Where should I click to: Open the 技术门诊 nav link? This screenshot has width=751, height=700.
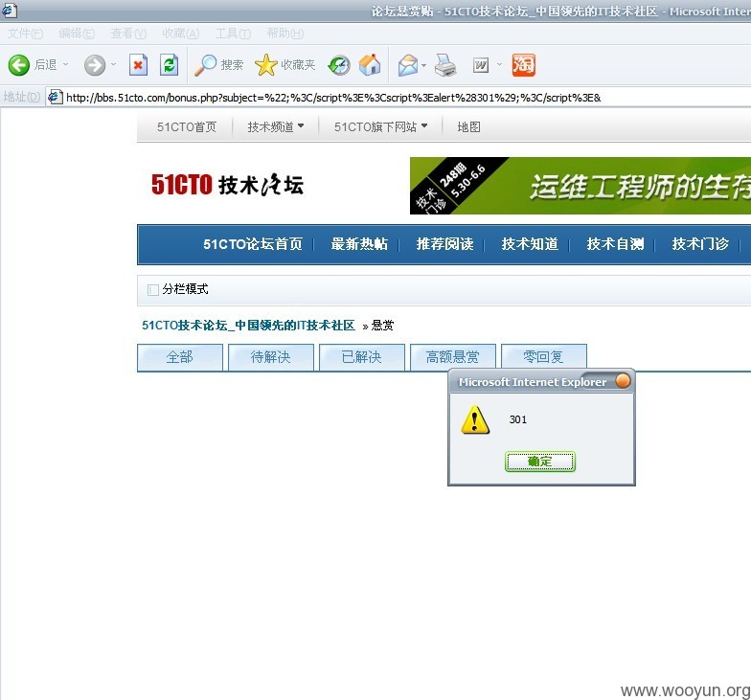point(700,244)
